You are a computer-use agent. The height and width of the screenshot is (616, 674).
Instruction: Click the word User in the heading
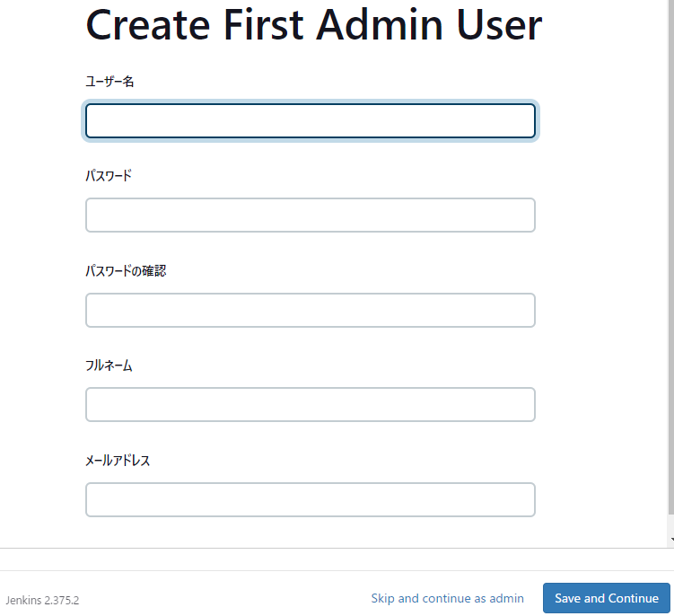499,25
